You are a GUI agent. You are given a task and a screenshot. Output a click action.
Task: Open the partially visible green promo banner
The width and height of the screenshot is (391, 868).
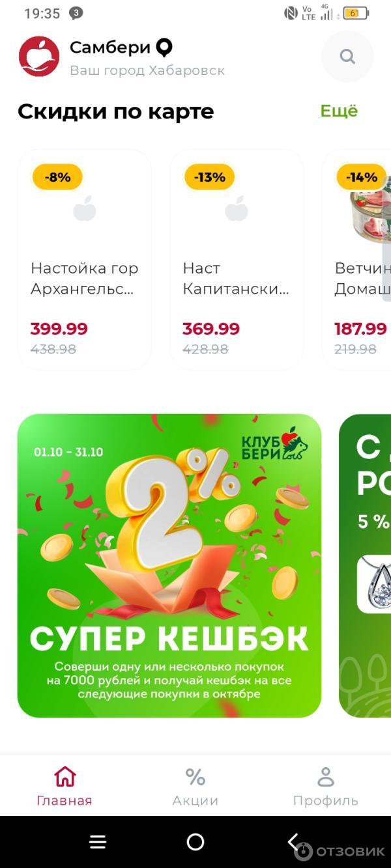365,566
